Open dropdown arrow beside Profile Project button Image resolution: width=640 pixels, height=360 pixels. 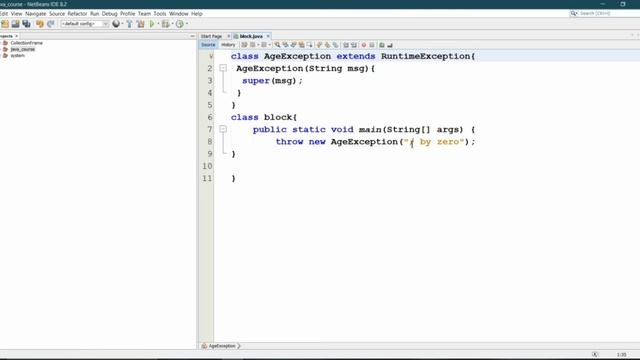[x=187, y=24]
